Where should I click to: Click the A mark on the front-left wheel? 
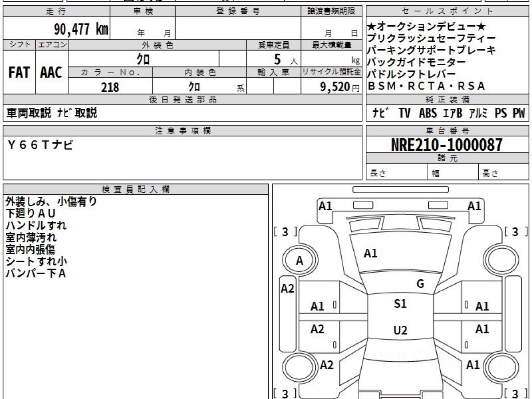click(300, 261)
